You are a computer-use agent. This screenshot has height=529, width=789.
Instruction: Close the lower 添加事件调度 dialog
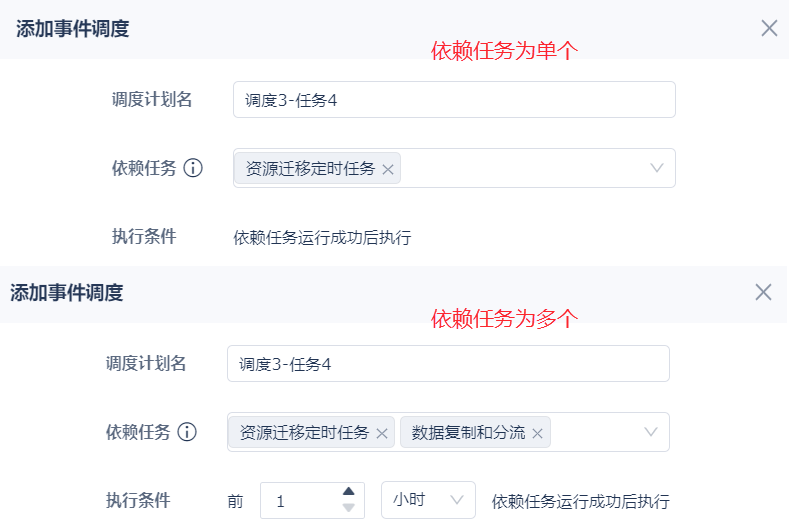coord(763,292)
